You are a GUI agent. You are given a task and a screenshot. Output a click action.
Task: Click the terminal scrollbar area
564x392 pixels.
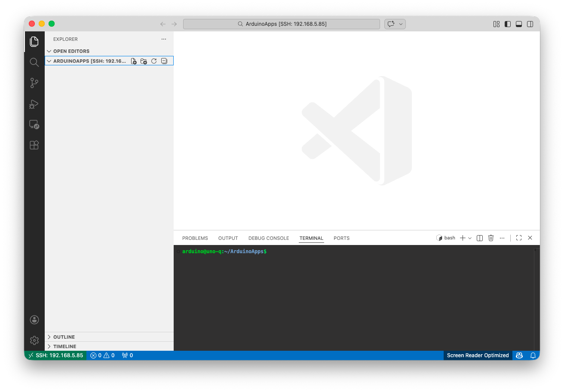coord(536,298)
